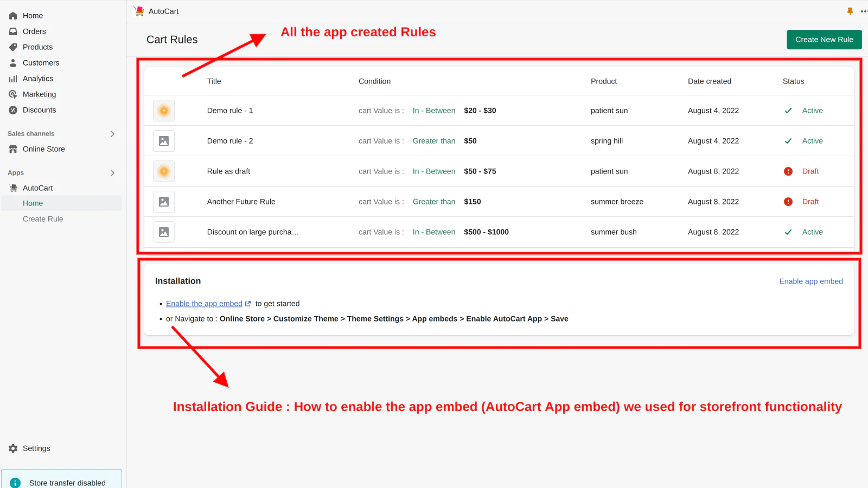Open the three-dots more menu in the top bar
Image resolution: width=868 pixels, height=488 pixels.
[x=864, y=11]
